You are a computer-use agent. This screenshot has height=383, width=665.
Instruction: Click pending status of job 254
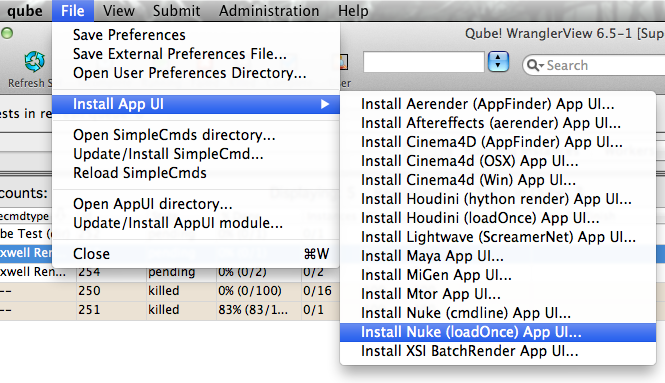181,272
